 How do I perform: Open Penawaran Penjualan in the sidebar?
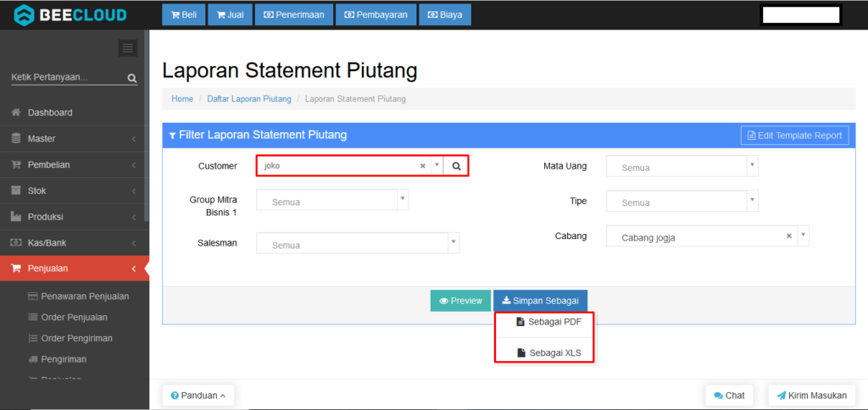(x=84, y=296)
